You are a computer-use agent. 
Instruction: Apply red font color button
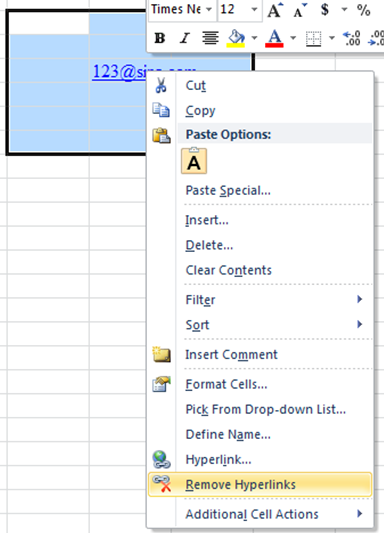click(x=275, y=38)
